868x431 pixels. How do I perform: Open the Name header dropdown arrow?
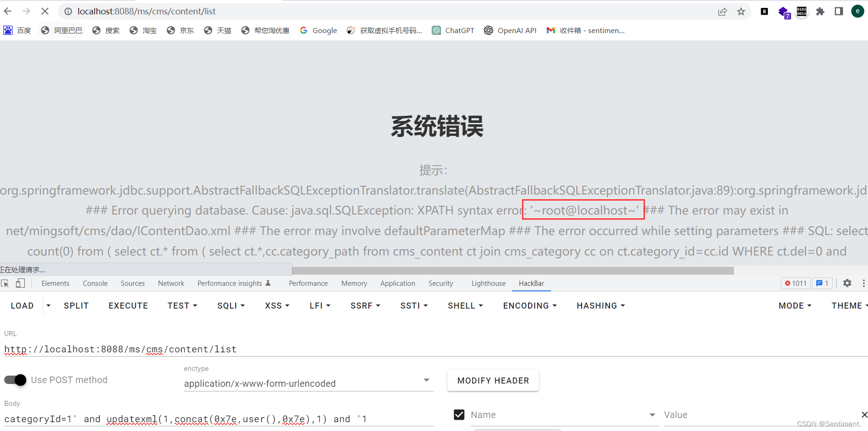click(652, 414)
